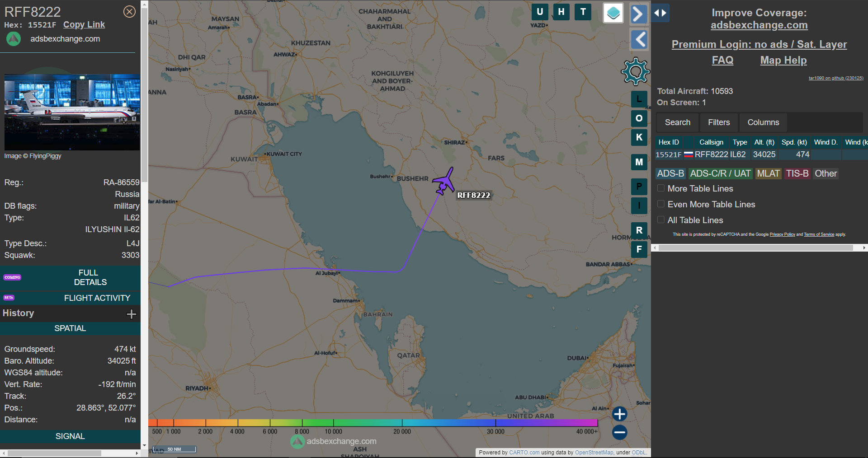Click the altitude color scale bar
868x458 pixels.
(373, 423)
